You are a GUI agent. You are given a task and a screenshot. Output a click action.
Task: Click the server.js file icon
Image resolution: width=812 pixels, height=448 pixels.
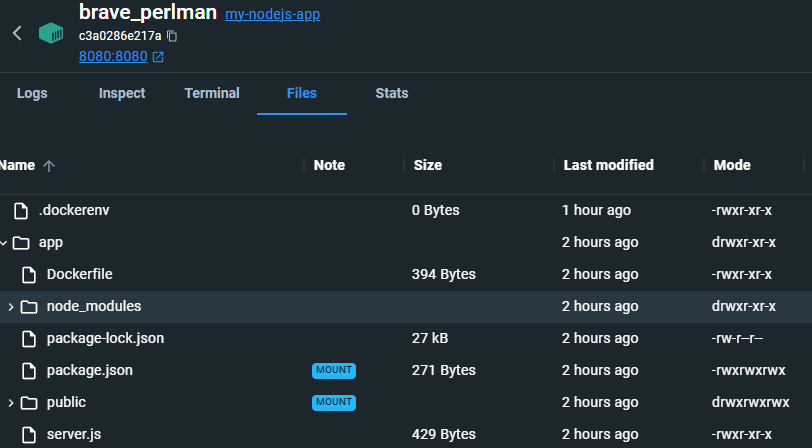(x=29, y=435)
